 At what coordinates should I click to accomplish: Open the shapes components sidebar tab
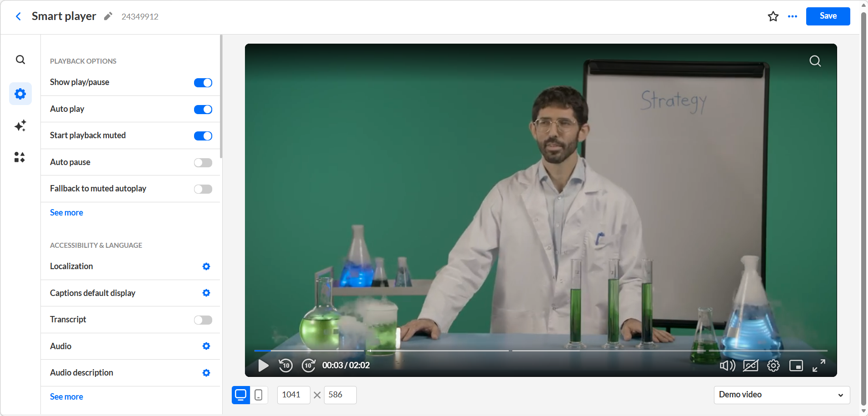pos(20,157)
